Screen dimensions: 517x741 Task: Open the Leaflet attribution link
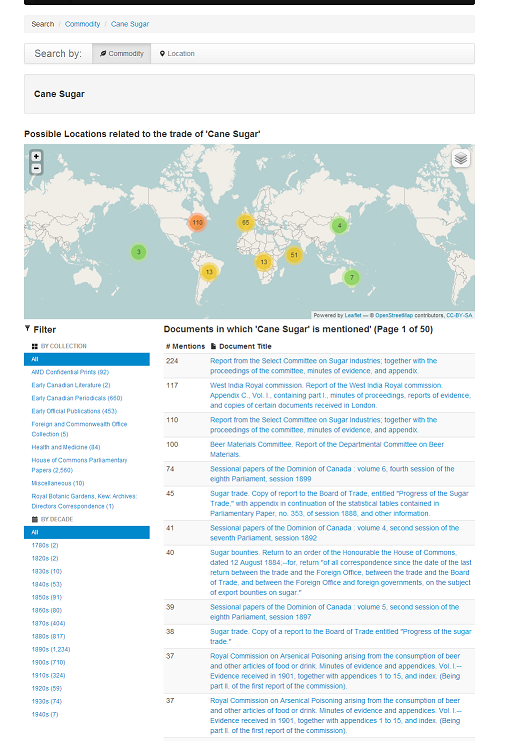353,315
